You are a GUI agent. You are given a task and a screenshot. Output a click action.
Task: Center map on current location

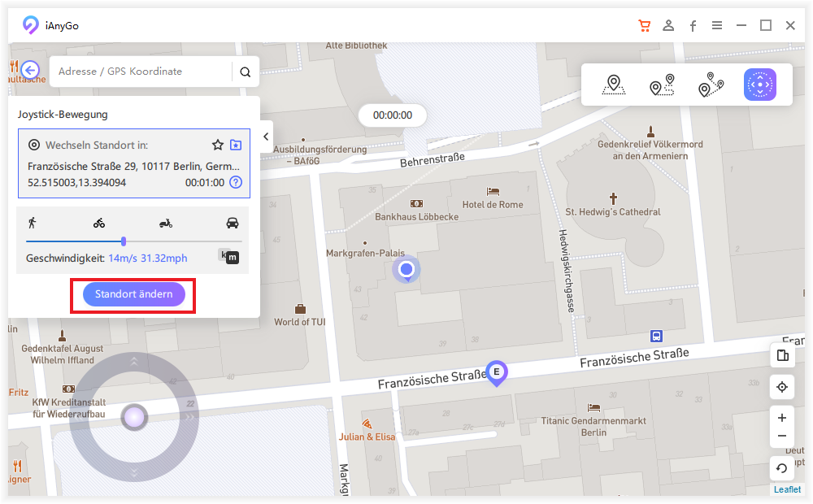(x=782, y=387)
